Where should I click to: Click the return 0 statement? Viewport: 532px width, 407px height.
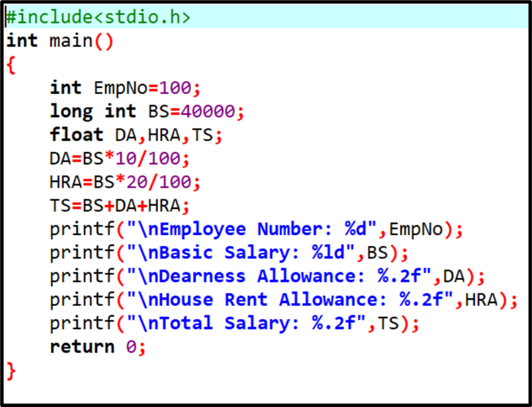click(98, 347)
